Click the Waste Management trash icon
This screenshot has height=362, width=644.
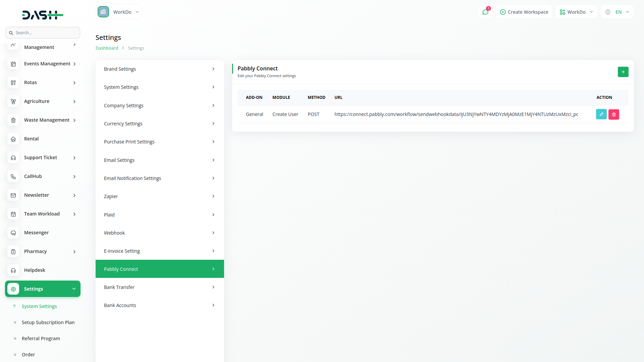click(x=13, y=120)
